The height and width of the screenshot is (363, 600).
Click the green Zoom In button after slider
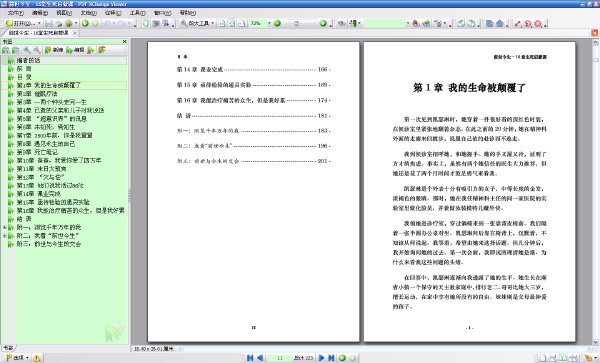pyautogui.click(x=323, y=23)
